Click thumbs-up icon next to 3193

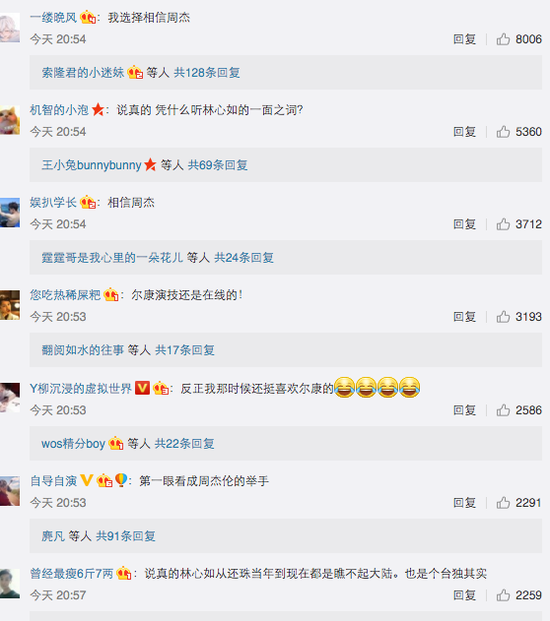click(x=503, y=317)
